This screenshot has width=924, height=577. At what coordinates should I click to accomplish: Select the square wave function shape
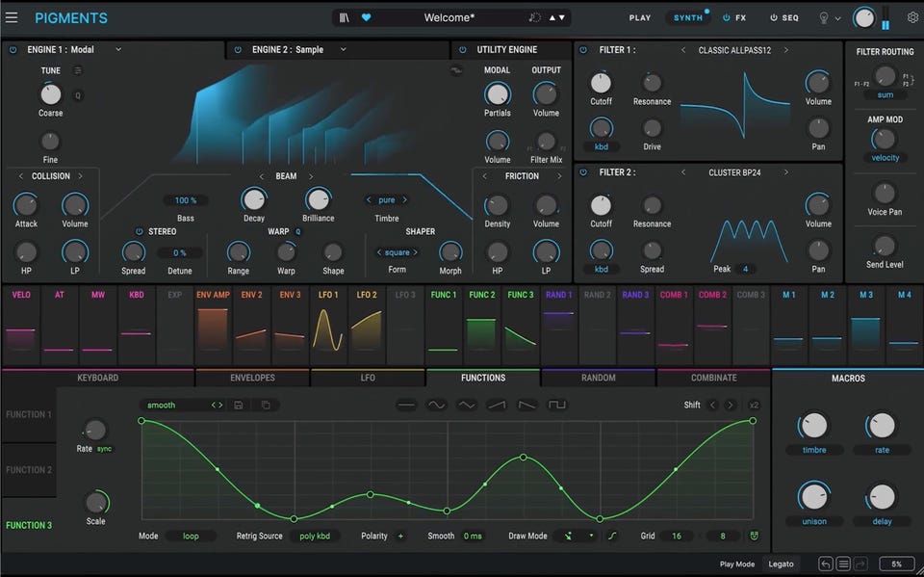point(557,406)
